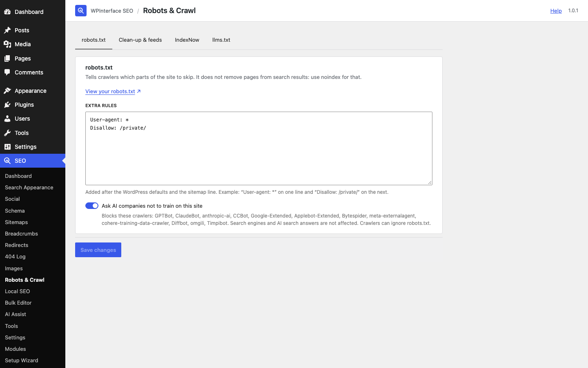Go to Social submenu item

[x=12, y=199]
